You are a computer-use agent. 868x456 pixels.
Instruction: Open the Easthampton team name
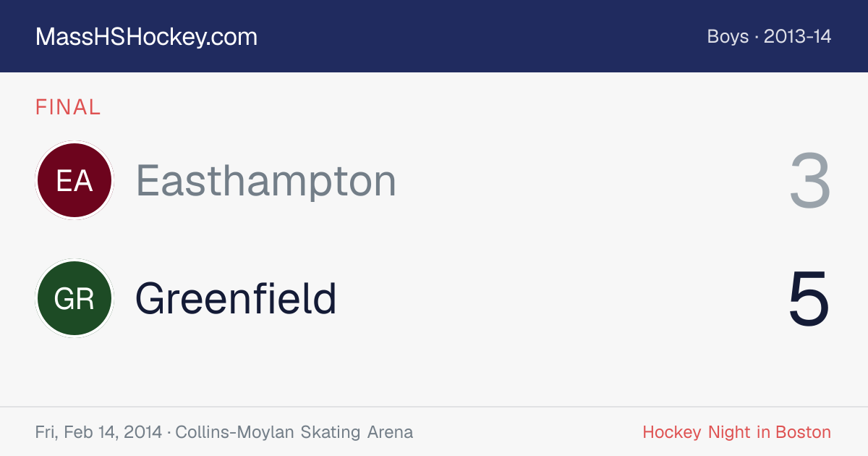click(266, 181)
